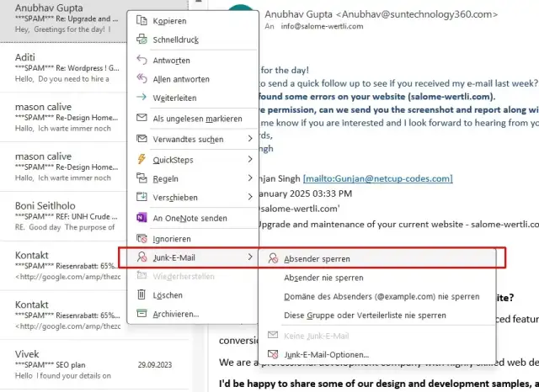This screenshot has width=539, height=392.
Task: Click the Absender sperren block icon
Action: point(273,258)
